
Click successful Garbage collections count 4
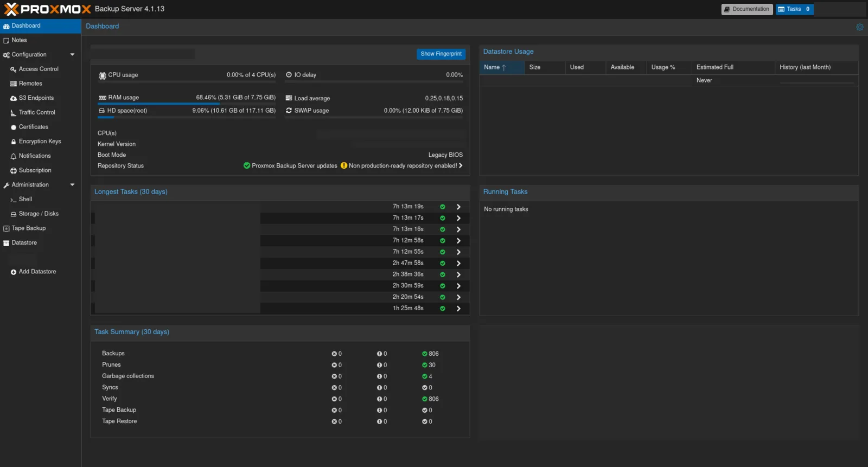tap(427, 376)
